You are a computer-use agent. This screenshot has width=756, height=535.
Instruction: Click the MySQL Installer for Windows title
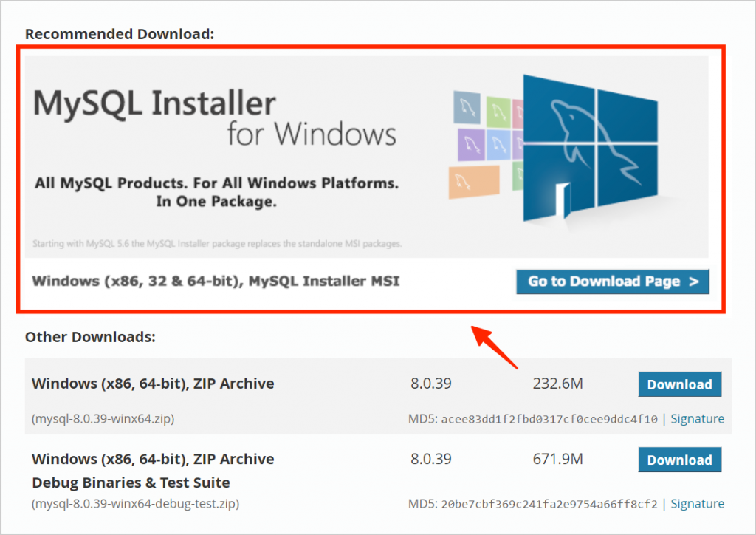click(x=214, y=118)
